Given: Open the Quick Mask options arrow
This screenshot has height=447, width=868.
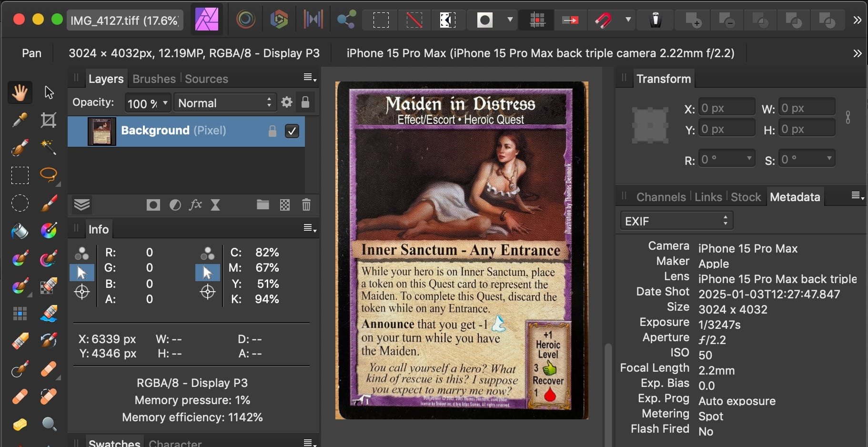Looking at the screenshot, I should tap(510, 20).
